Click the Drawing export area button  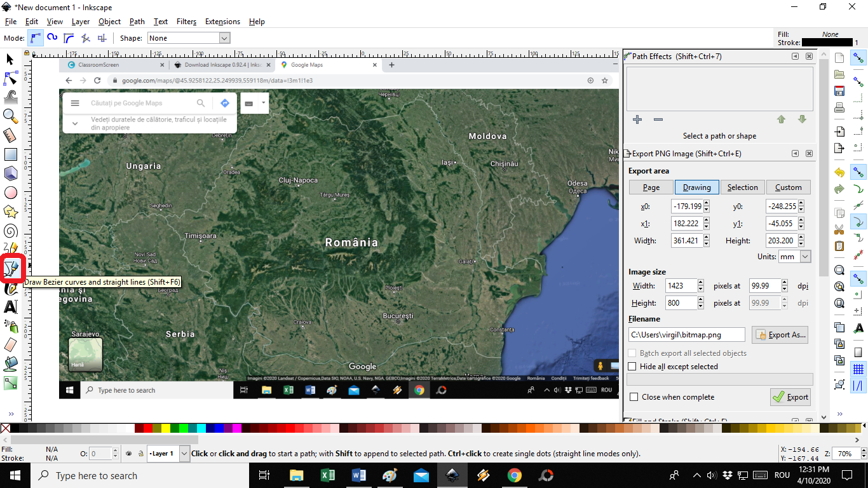coord(696,187)
